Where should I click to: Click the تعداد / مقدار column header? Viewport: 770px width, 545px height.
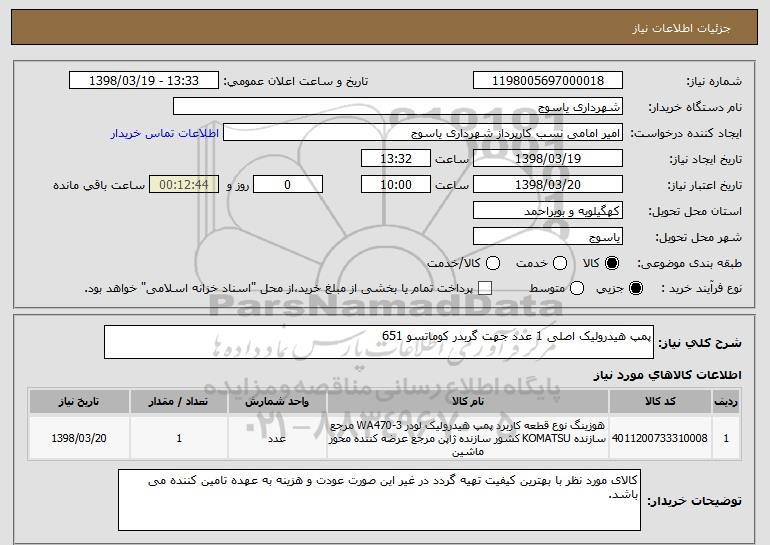[x=179, y=402]
